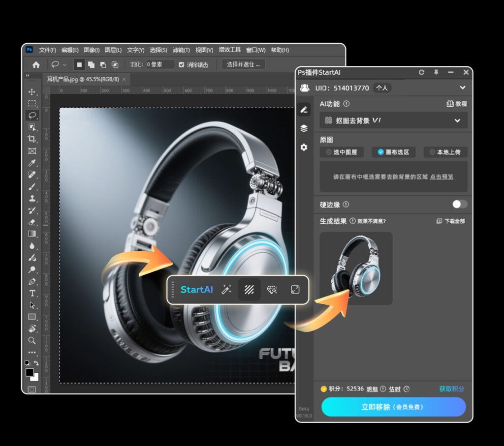Screen dimensions: 504x446
Task: Choose Intersect with Selection mode
Action: coord(115,65)
